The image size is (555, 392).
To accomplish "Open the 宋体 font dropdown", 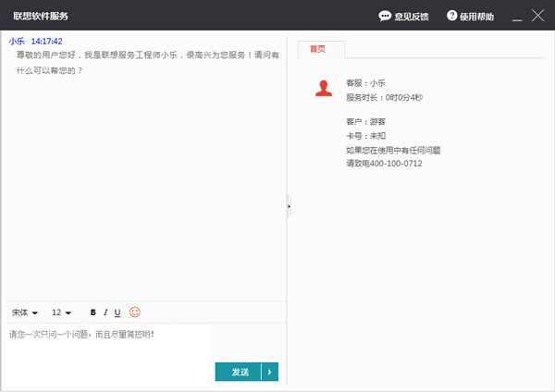I will 25,312.
